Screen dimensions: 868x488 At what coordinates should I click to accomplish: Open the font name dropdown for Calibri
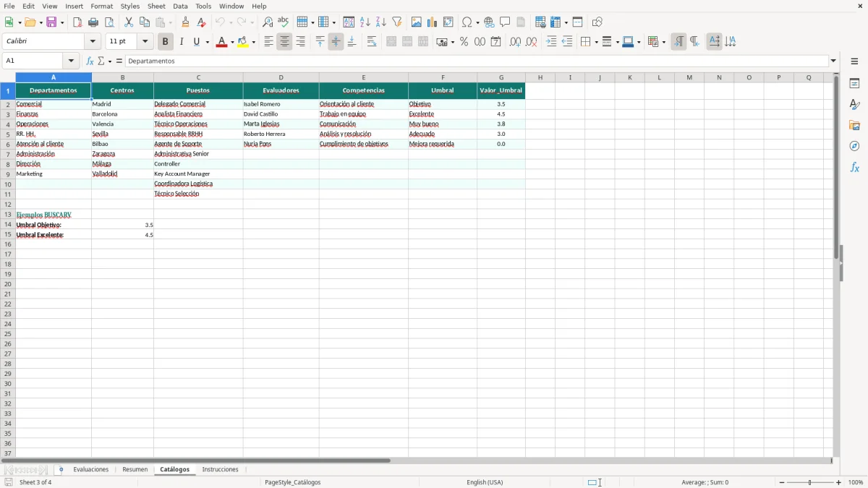click(x=93, y=42)
